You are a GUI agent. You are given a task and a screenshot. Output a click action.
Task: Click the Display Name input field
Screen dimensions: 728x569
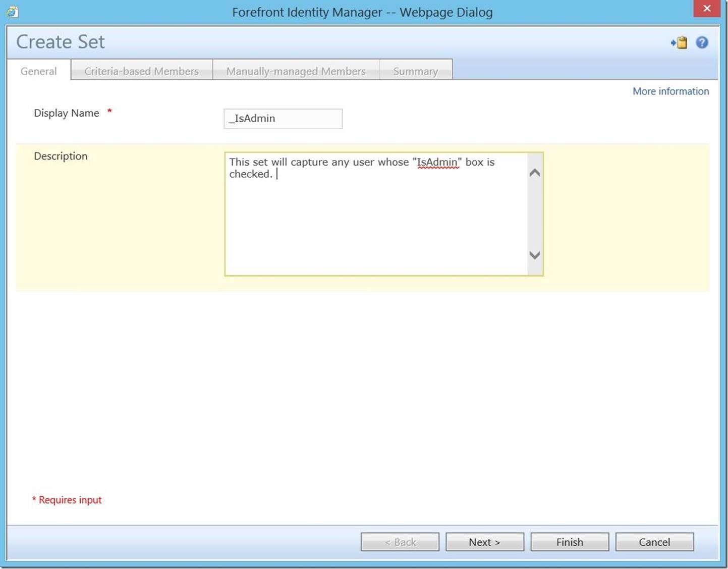click(283, 119)
